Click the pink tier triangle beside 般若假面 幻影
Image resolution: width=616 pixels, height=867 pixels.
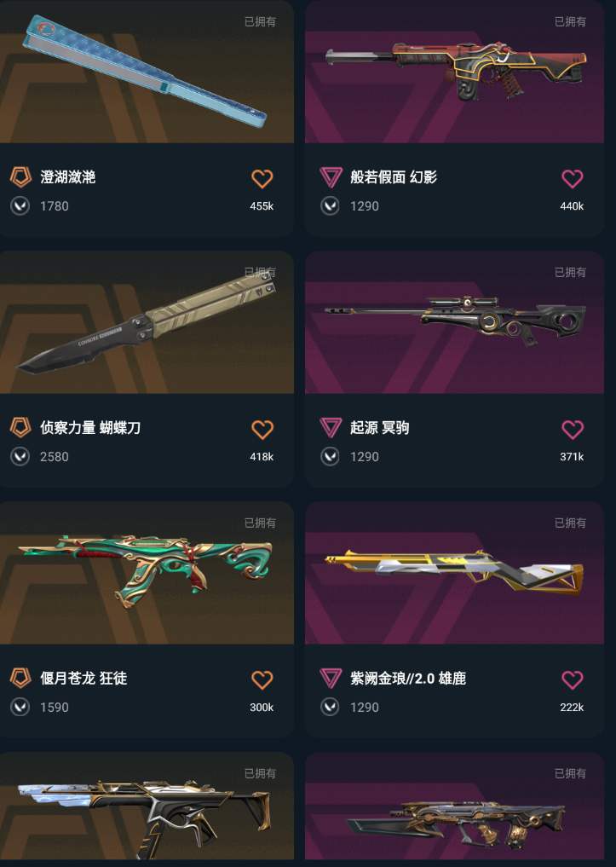point(331,177)
